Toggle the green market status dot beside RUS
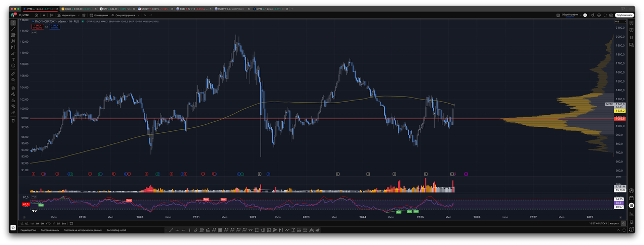The width and height of the screenshot is (644, 245). [84, 22]
